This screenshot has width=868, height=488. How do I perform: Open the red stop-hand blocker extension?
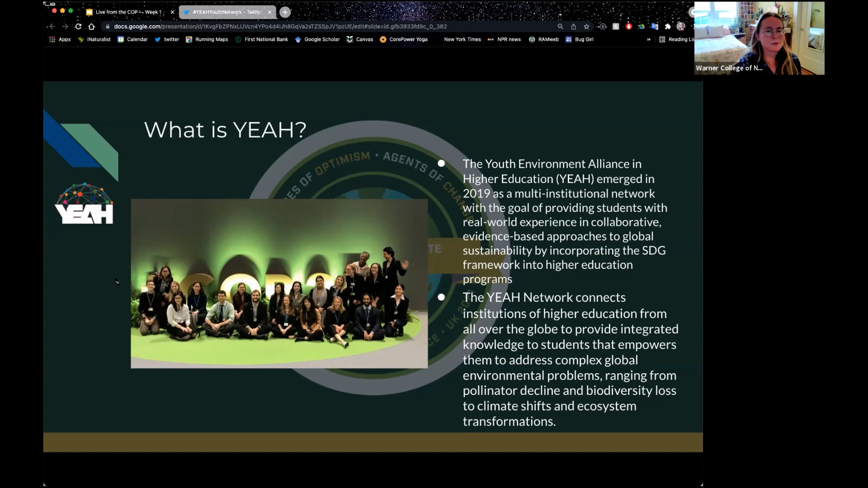pyautogui.click(x=629, y=26)
